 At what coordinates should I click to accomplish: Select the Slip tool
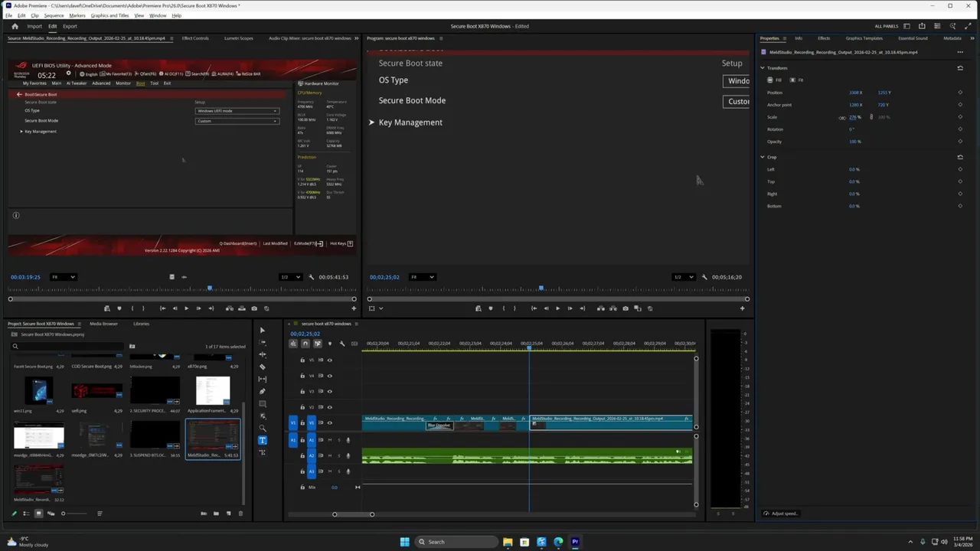click(262, 379)
